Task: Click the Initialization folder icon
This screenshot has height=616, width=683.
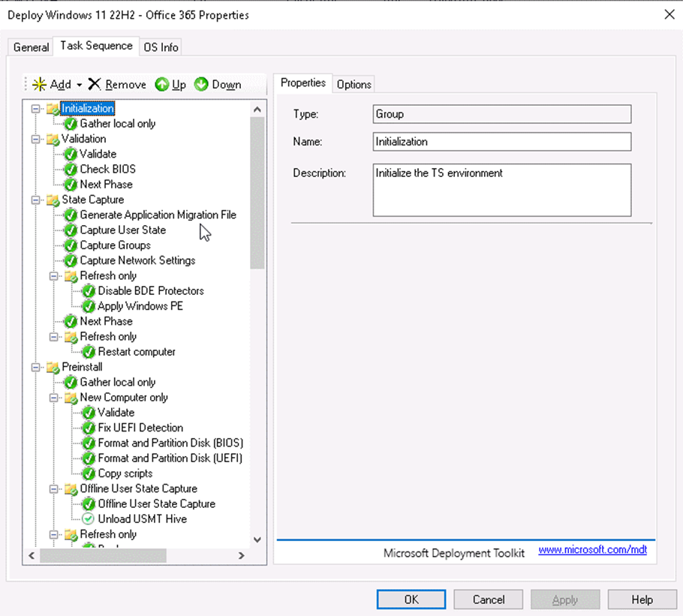Action: 53,109
